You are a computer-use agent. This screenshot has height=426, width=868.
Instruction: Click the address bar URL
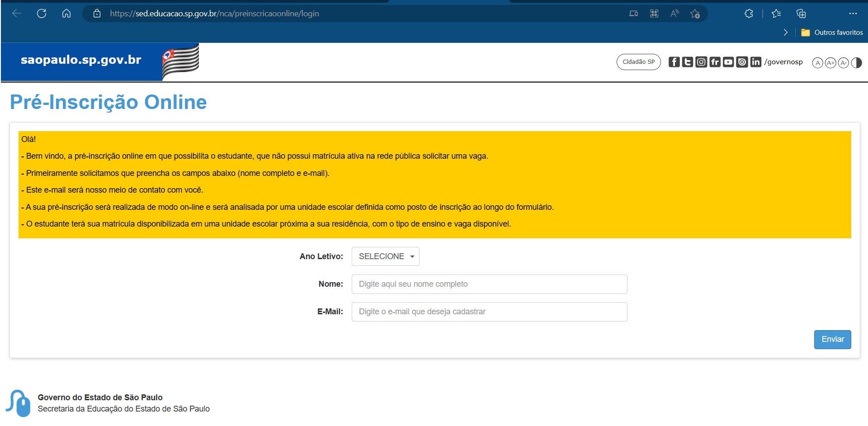(214, 14)
